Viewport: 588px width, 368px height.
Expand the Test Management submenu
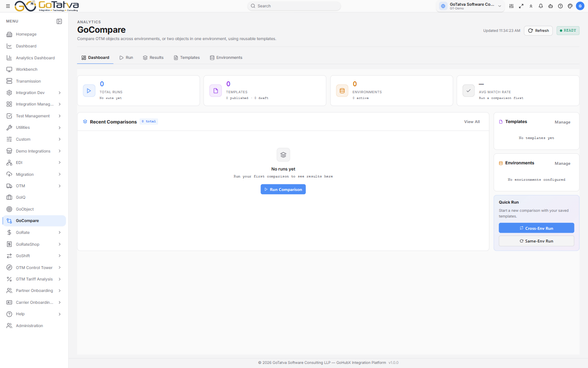60,116
